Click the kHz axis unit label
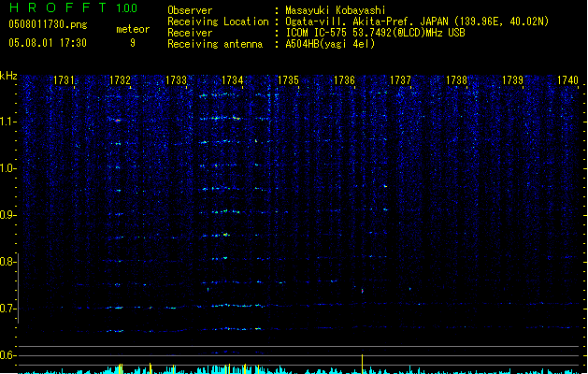 tap(8, 76)
